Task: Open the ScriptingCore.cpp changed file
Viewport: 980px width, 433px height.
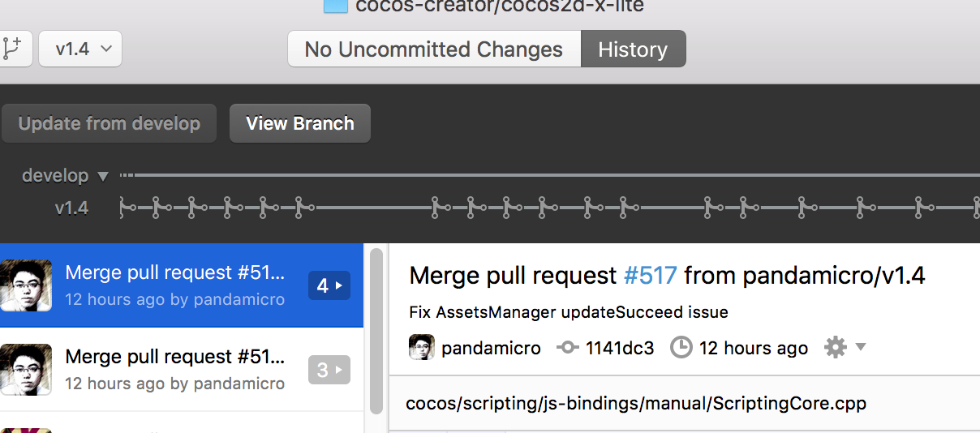Action: [636, 403]
